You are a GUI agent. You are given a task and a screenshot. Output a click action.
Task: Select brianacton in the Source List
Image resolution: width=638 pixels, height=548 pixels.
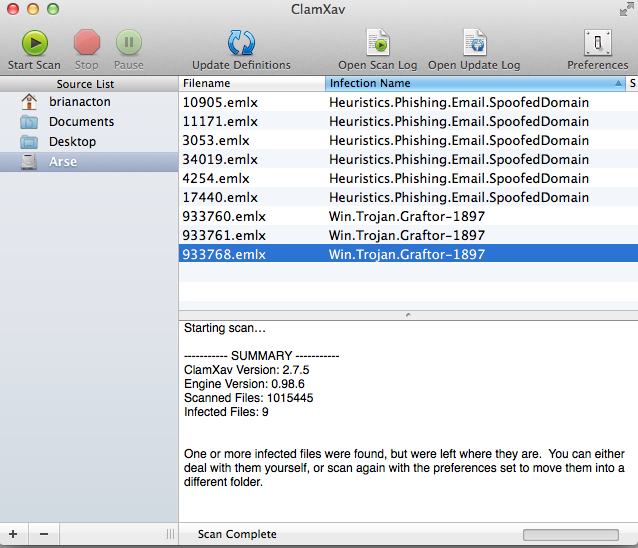click(x=80, y=102)
